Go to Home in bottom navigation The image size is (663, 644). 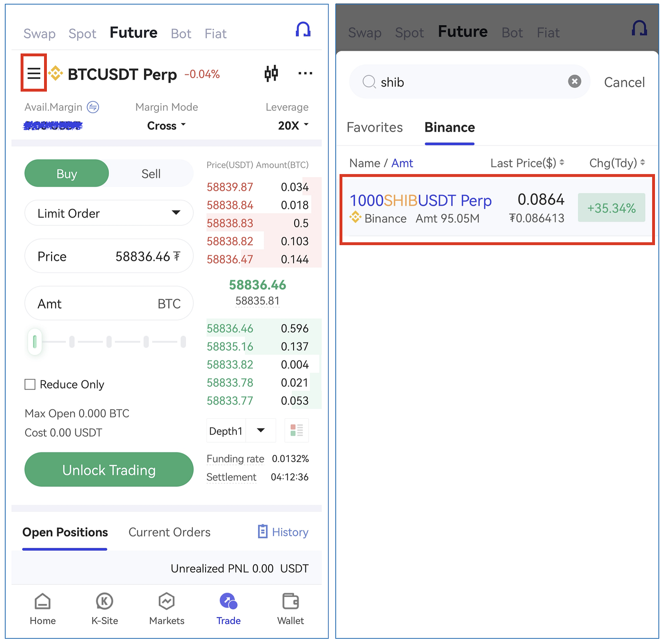43,609
